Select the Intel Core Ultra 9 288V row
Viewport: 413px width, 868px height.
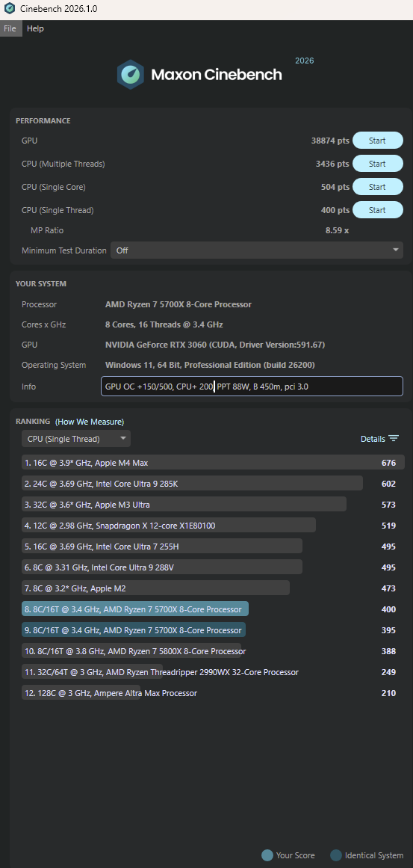pos(213,567)
